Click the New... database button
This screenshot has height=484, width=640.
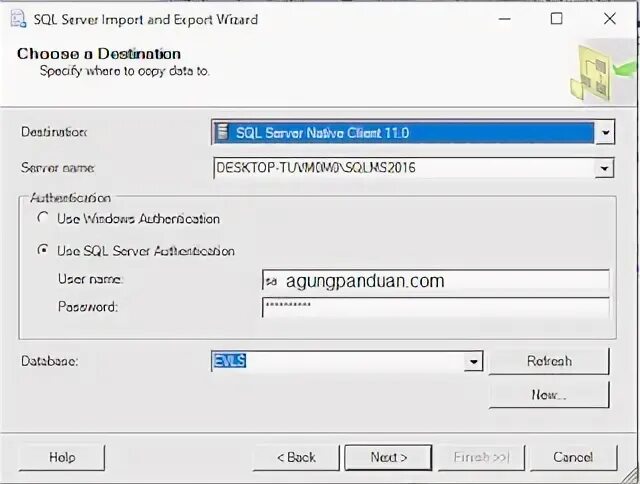point(549,395)
